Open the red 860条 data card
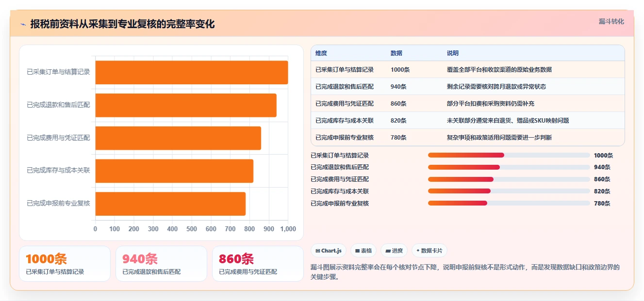 coord(258,264)
